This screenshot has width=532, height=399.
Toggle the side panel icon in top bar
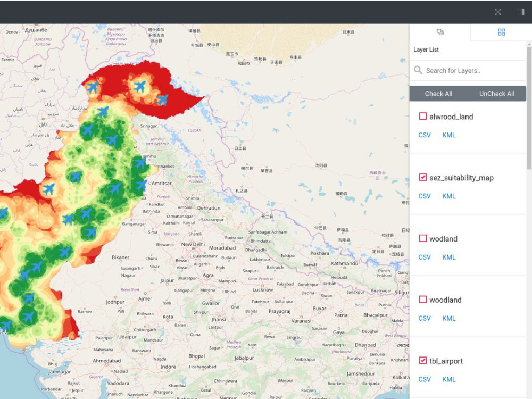pos(521,12)
